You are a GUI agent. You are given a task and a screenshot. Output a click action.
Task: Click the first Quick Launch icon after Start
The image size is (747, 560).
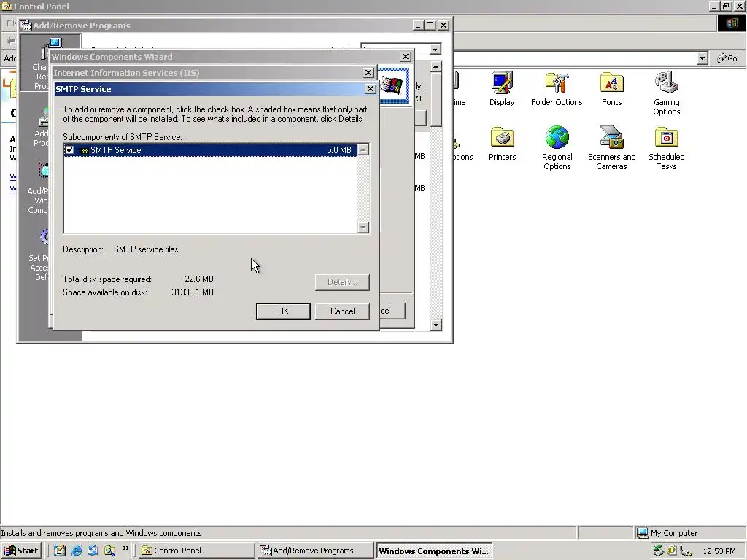click(x=60, y=551)
